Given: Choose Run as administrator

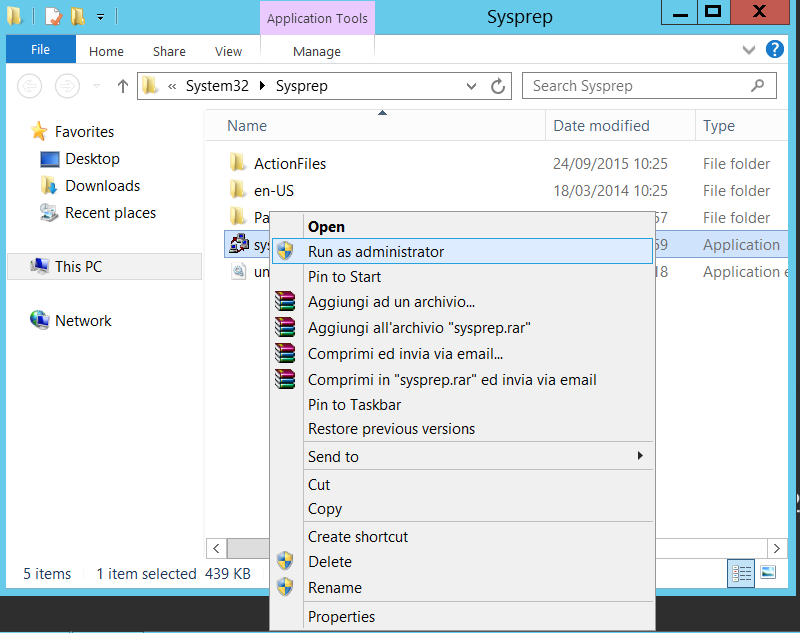Looking at the screenshot, I should tap(462, 251).
